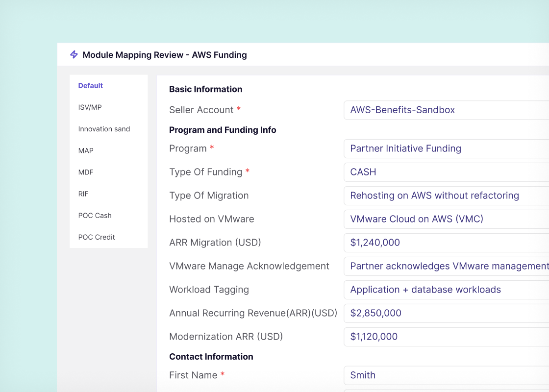This screenshot has width=549, height=392.
Task: Click Annual Recurring Revenue field $2,850,000
Action: coord(447,313)
